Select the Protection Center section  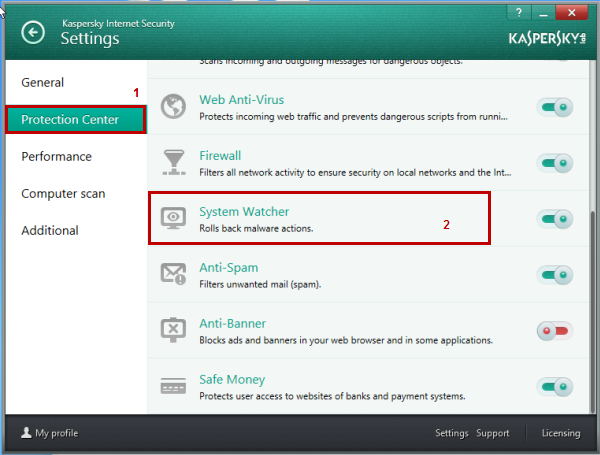pyautogui.click(x=76, y=119)
